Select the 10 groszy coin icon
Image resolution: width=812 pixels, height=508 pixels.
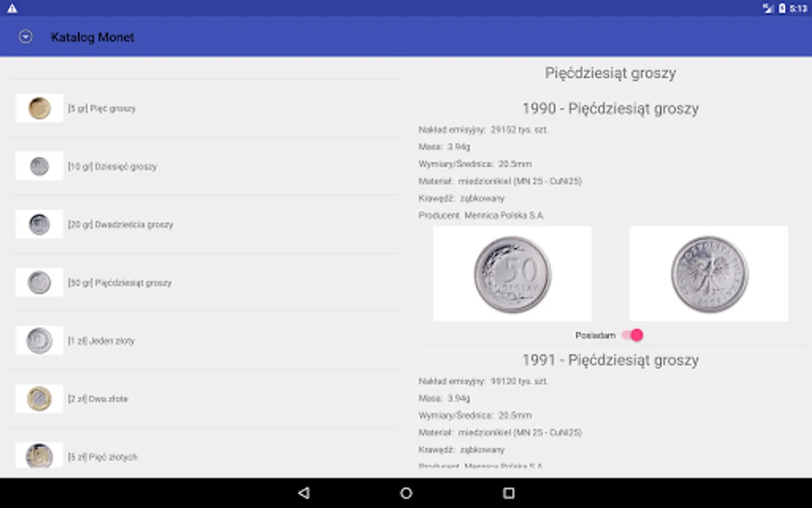39,165
